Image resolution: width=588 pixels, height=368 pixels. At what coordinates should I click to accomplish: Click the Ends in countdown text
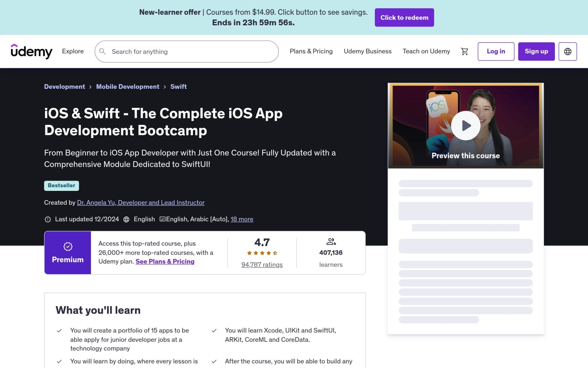coord(253,22)
